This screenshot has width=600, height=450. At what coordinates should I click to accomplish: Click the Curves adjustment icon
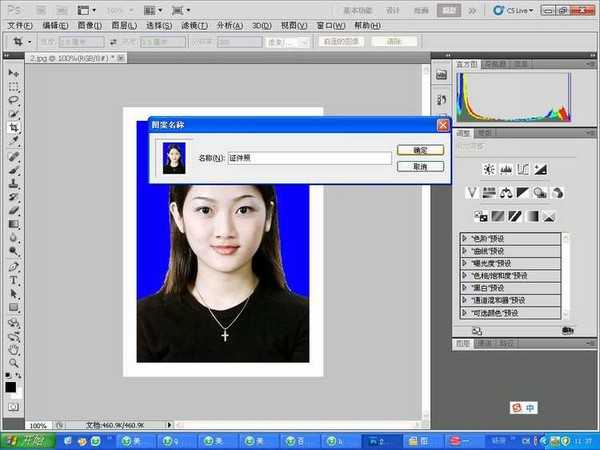(524, 168)
